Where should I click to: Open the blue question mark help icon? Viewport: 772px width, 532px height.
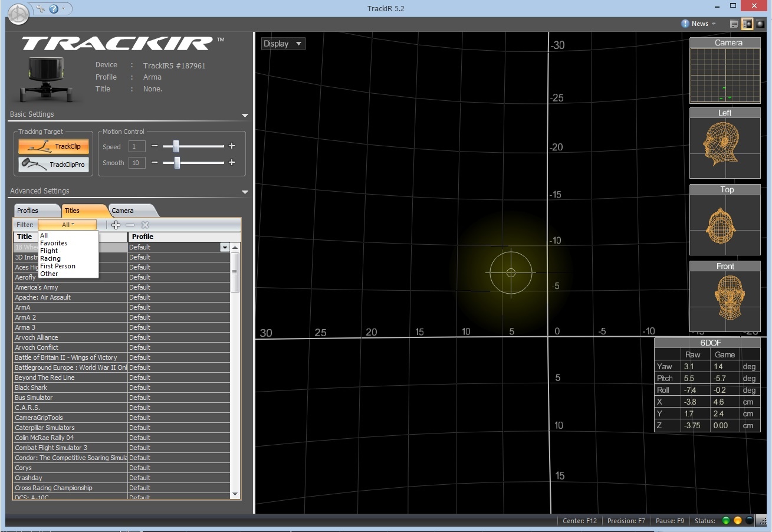[54, 9]
